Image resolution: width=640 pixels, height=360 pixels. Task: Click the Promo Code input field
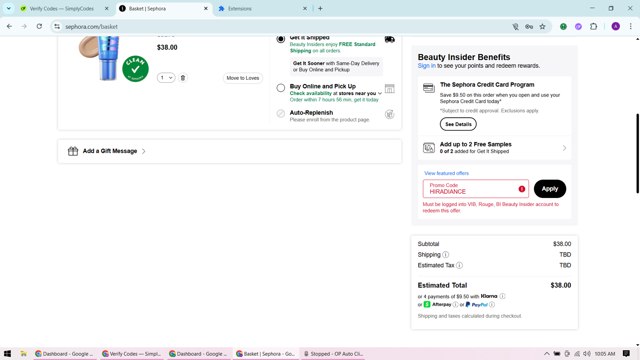(x=476, y=189)
